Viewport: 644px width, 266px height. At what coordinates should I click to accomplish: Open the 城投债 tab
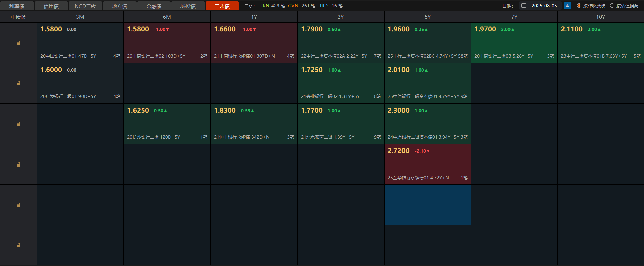click(188, 6)
